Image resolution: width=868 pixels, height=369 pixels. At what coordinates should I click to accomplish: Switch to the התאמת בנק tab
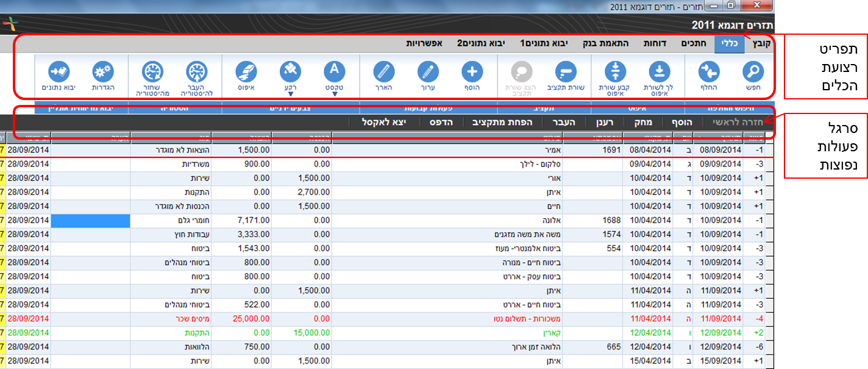click(x=604, y=44)
